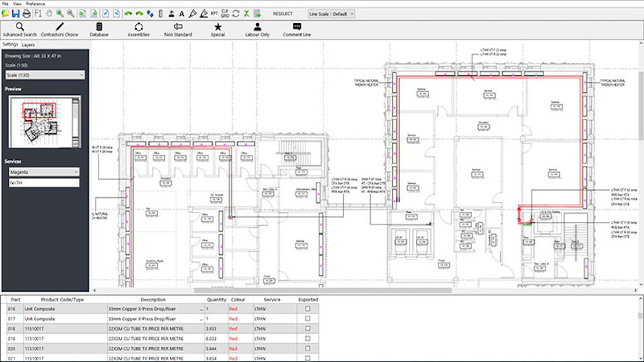644x362 pixels.
Task: Add a Comment Line
Action: (297, 26)
